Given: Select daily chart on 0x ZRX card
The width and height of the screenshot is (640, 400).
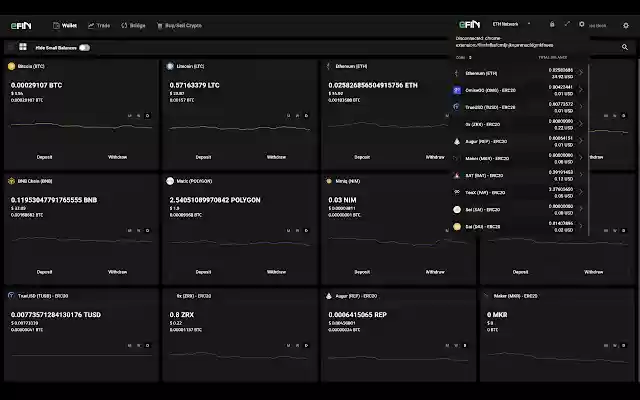Looking at the screenshot, I should coord(307,346).
